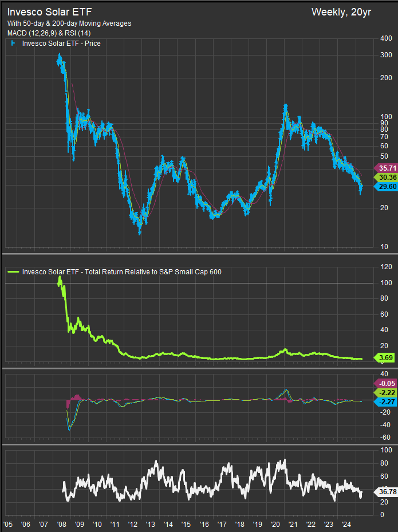Click the 35.71 moving average value tag
398x532 pixels.
(x=386, y=168)
